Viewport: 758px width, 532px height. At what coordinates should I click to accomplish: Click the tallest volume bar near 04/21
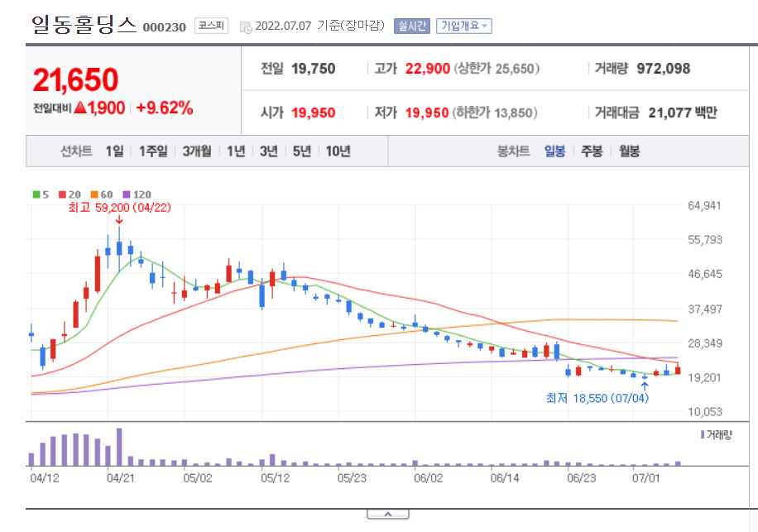point(119,447)
